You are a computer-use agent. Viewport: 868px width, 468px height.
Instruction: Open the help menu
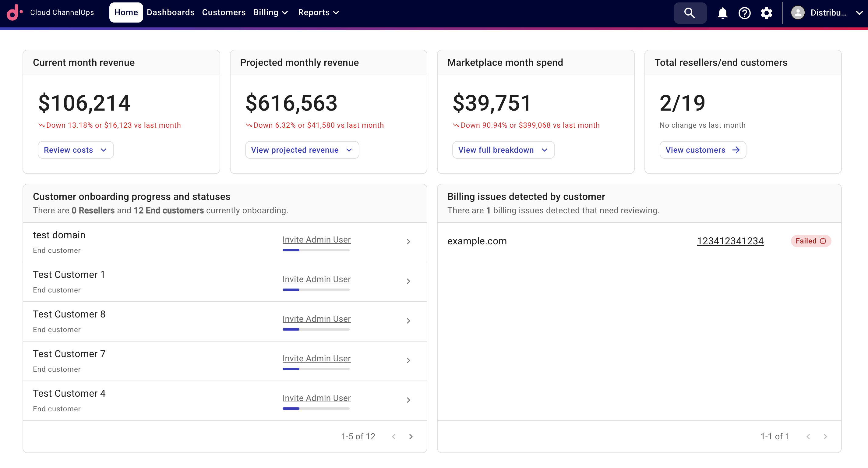pos(744,13)
